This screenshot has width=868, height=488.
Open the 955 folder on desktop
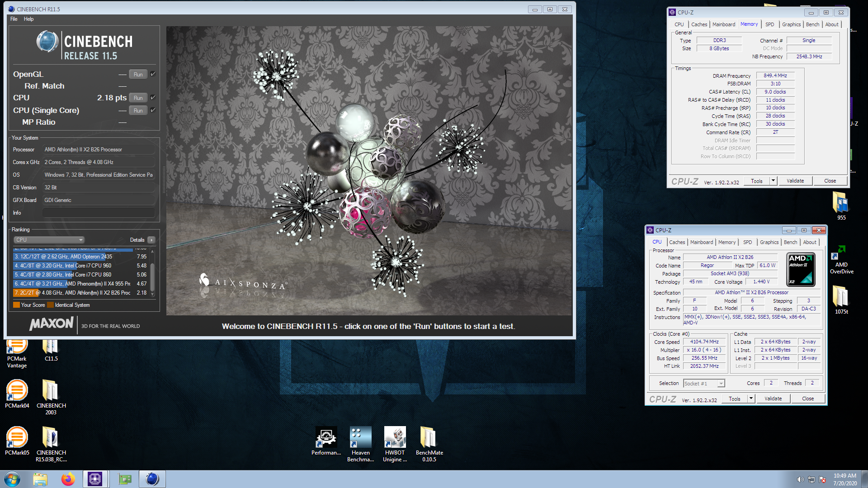click(841, 206)
